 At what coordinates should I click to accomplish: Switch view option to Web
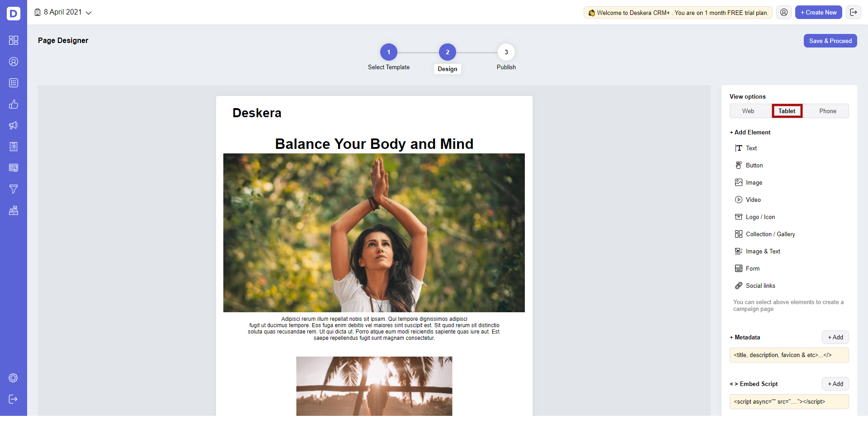click(748, 111)
